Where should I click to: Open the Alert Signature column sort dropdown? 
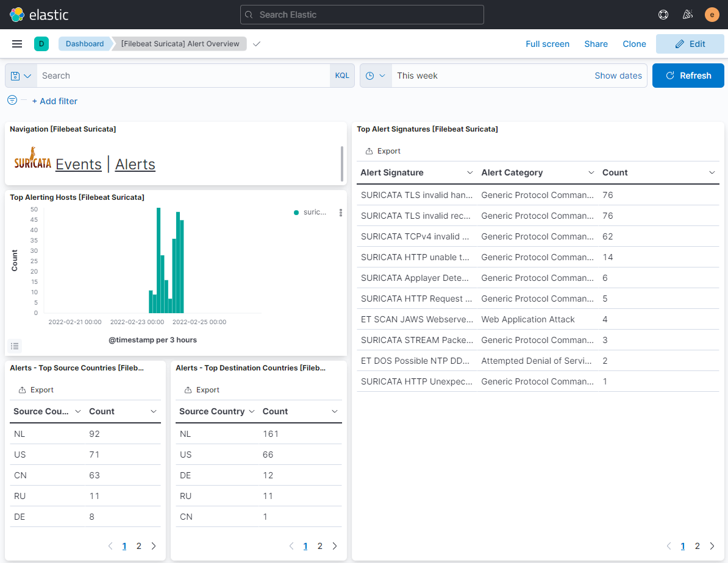[470, 172]
